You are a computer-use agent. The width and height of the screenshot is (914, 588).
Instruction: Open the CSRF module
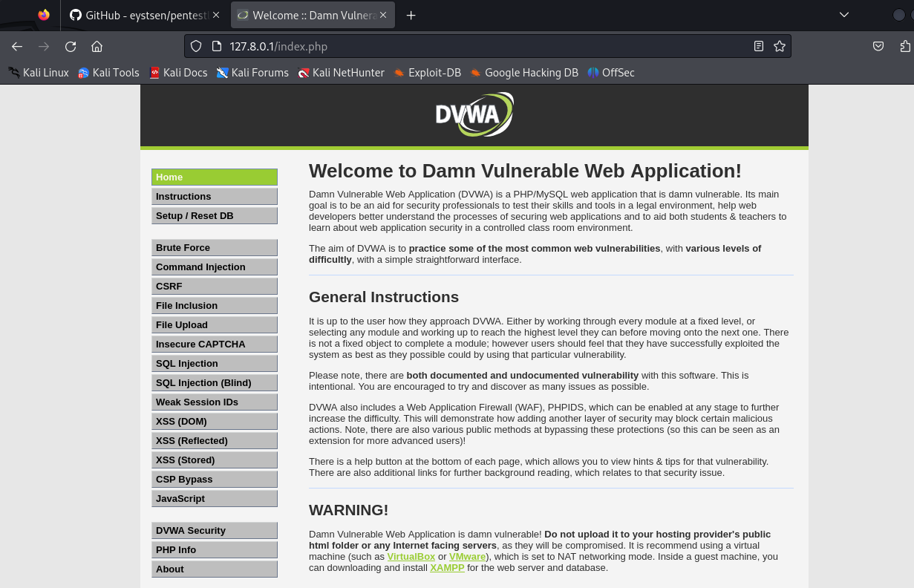click(x=215, y=287)
